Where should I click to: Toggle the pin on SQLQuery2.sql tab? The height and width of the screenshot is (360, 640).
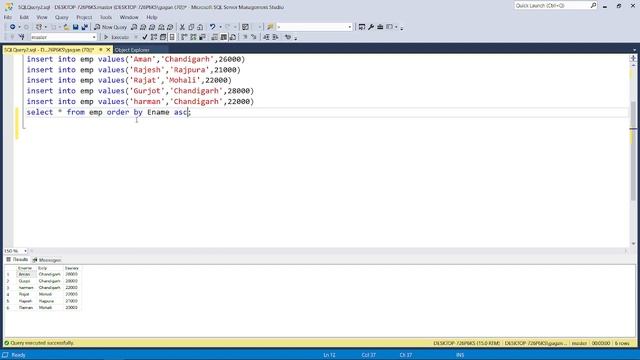[x=101, y=50]
